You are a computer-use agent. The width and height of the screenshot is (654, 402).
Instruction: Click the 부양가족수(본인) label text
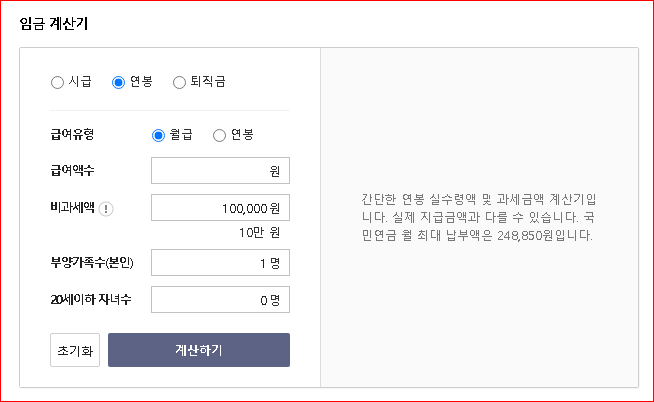[x=92, y=263]
